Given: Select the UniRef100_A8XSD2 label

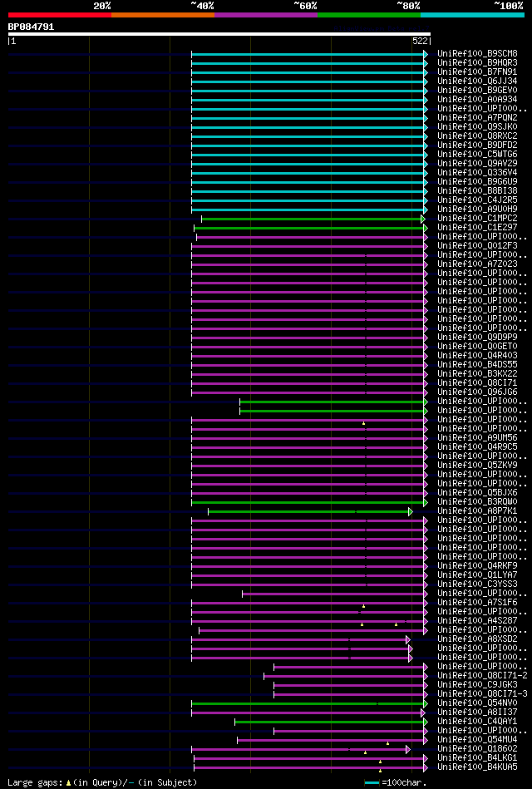Looking at the screenshot, I should [477, 639].
